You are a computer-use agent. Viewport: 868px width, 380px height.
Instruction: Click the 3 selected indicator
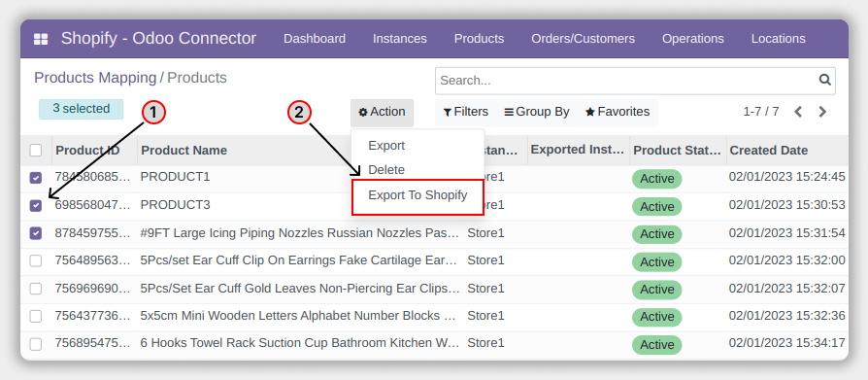[x=81, y=109]
